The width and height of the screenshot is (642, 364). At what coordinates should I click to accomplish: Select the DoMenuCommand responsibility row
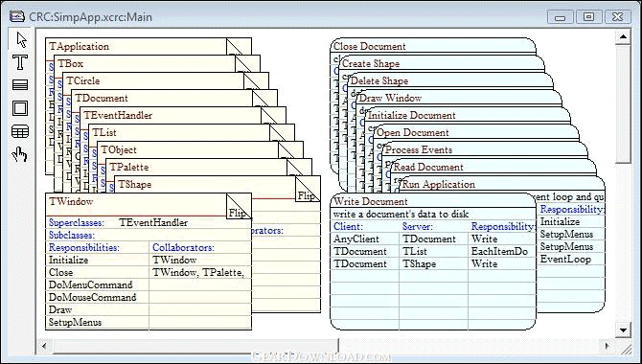[x=97, y=284]
